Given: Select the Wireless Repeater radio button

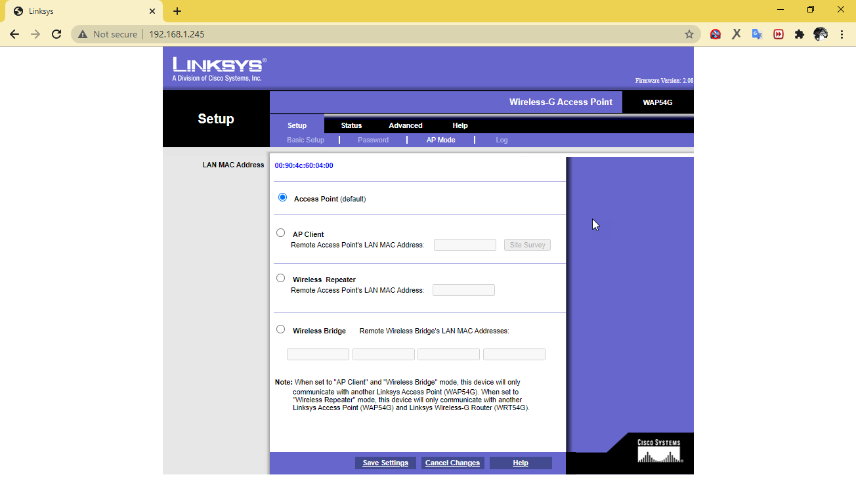Looking at the screenshot, I should pos(280,278).
